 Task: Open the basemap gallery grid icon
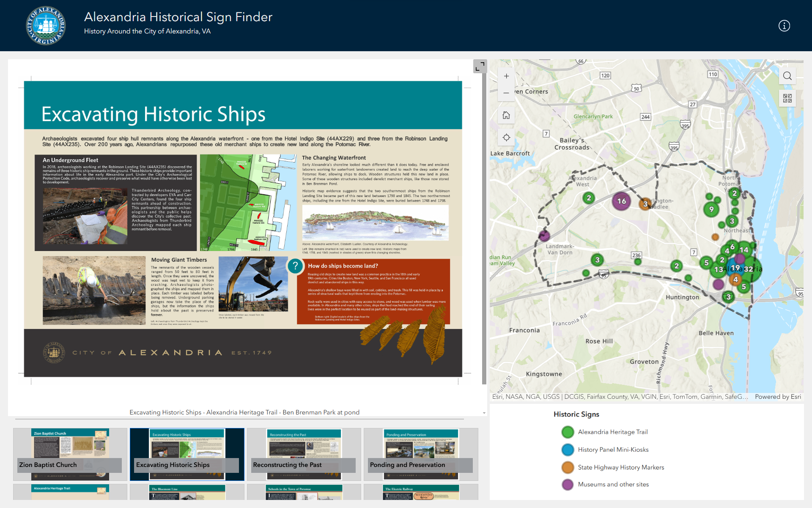[x=787, y=98]
